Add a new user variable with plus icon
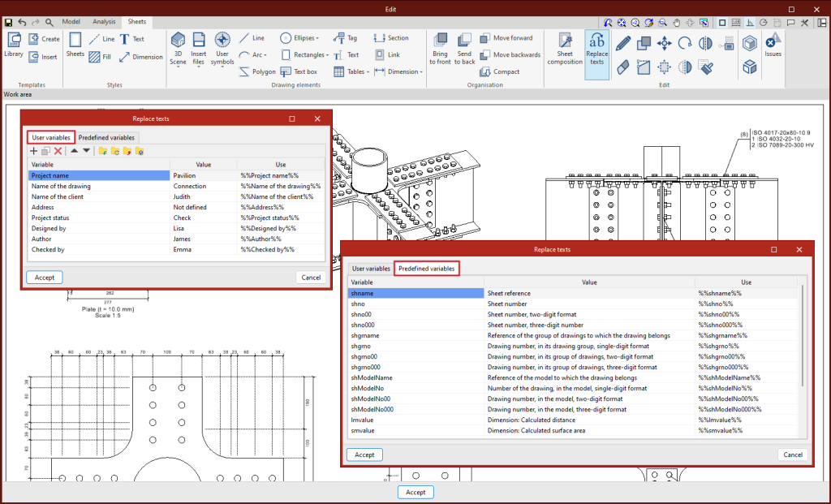 (x=33, y=151)
